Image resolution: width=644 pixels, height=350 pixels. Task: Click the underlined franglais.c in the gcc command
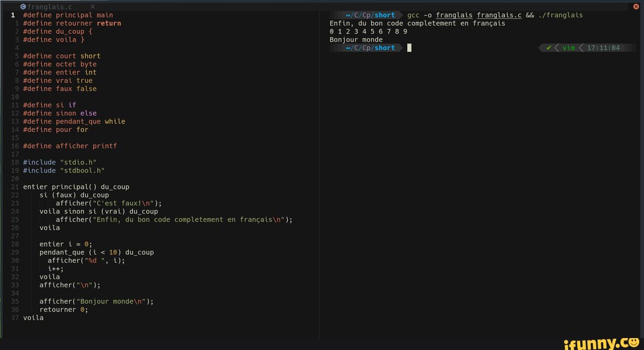click(x=499, y=16)
